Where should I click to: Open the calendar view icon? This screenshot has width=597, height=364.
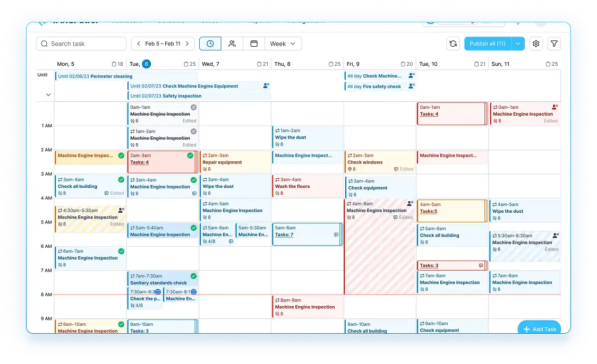pos(253,44)
